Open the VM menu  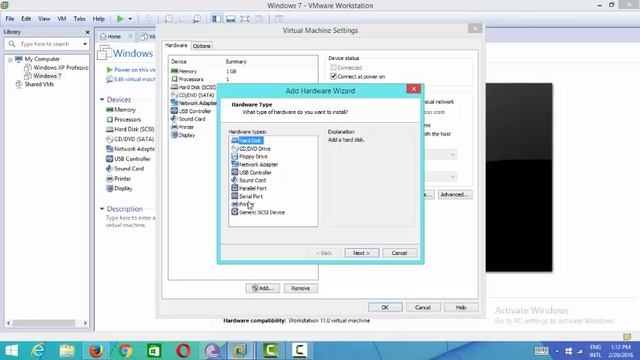coord(62,19)
